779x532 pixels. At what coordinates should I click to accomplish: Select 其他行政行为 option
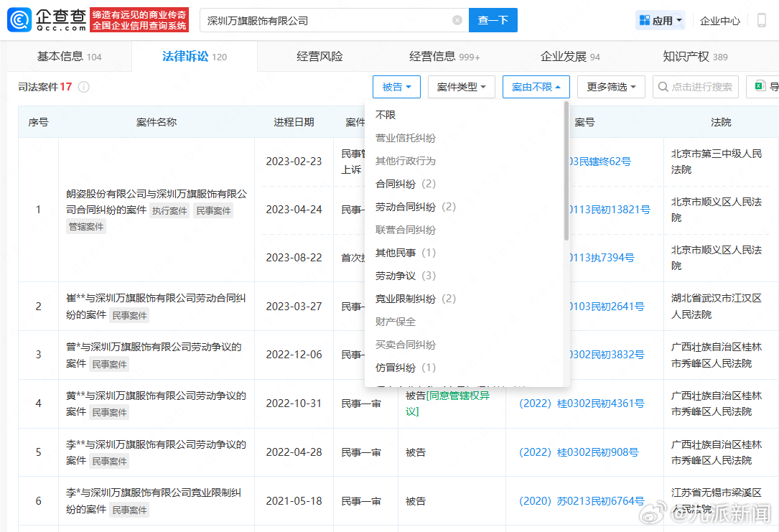406,161
